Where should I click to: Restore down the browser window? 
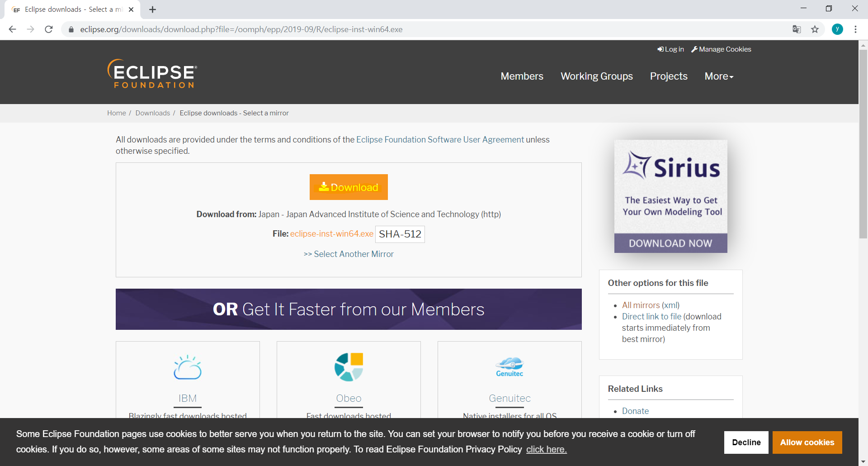(x=829, y=9)
